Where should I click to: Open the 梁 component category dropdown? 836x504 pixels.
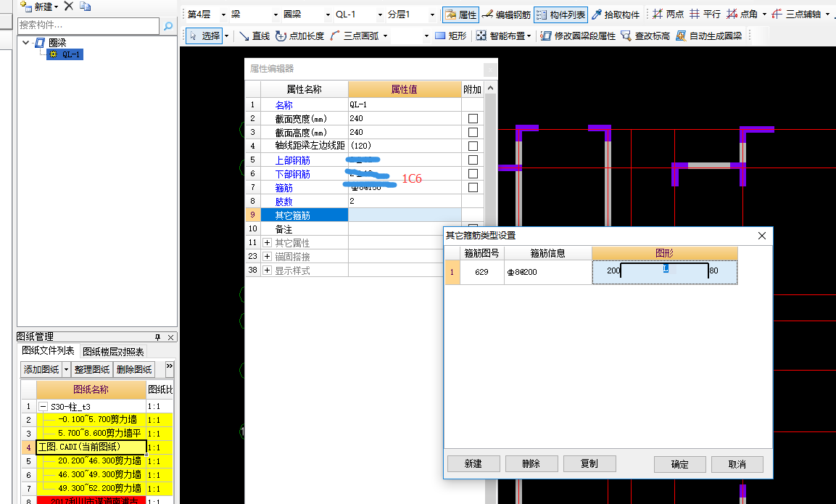pyautogui.click(x=276, y=15)
